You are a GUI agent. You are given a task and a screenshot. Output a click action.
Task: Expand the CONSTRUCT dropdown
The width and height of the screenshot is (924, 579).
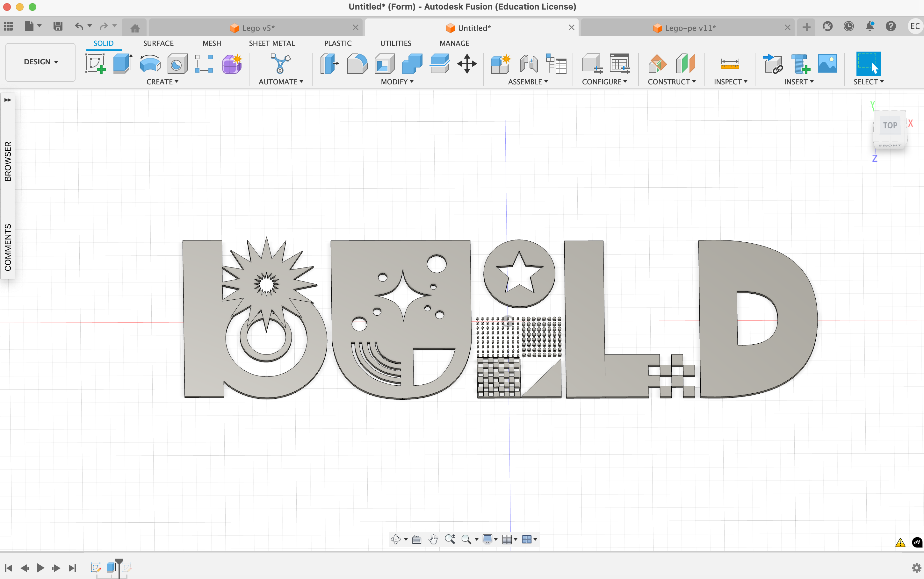pyautogui.click(x=671, y=82)
